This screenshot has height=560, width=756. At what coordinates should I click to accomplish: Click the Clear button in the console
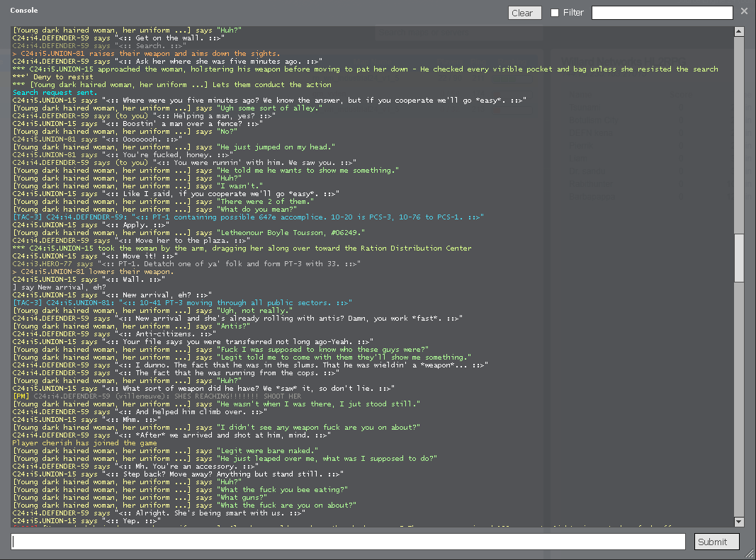(x=524, y=13)
